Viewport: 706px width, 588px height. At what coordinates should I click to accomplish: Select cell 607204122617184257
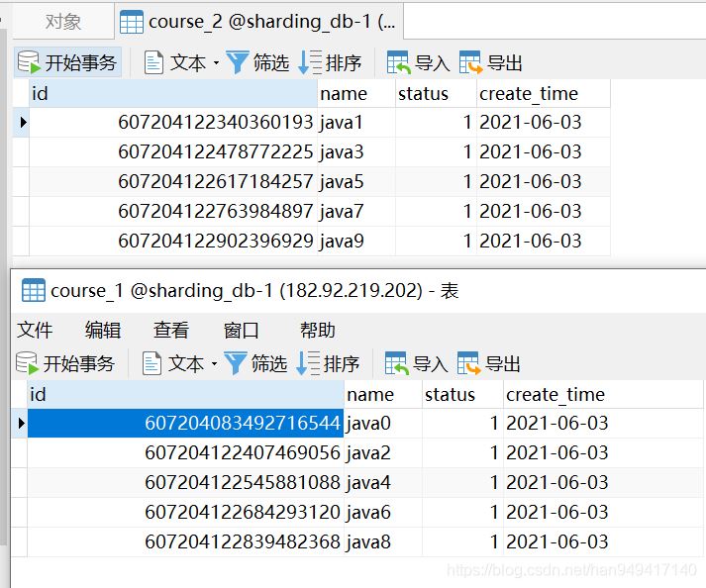(173, 181)
